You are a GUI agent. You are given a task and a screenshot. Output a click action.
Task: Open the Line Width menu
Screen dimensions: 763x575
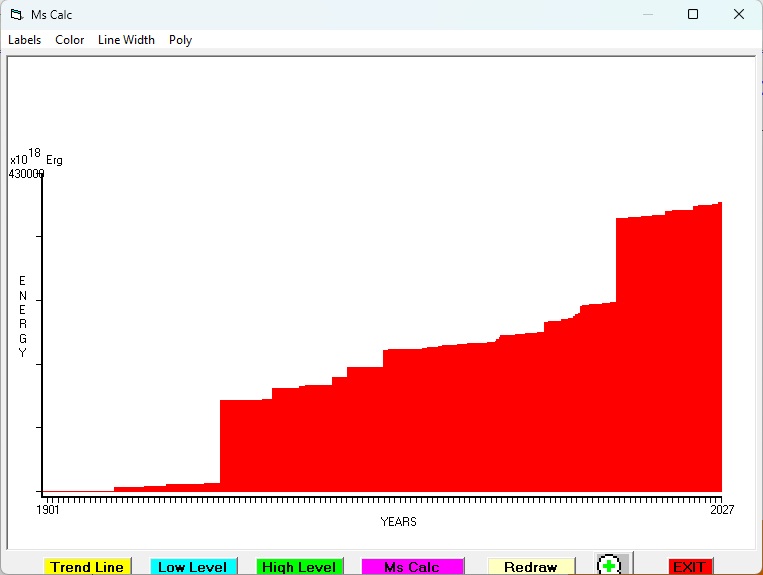[126, 40]
